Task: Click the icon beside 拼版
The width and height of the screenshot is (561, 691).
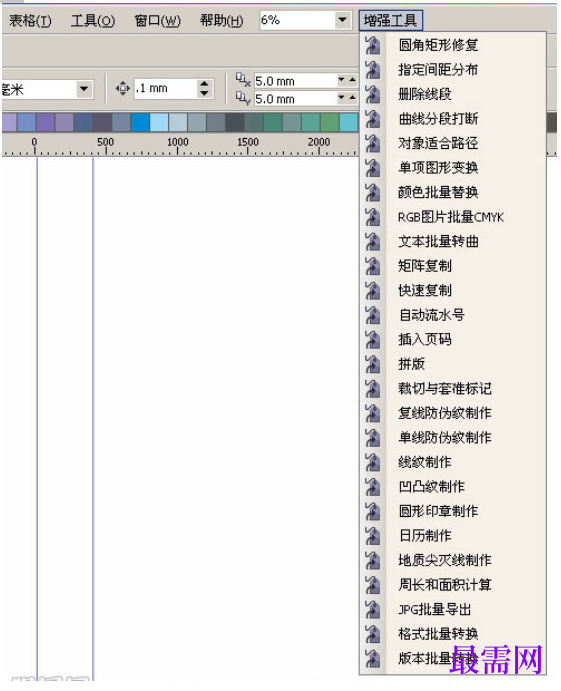Action: [x=373, y=364]
